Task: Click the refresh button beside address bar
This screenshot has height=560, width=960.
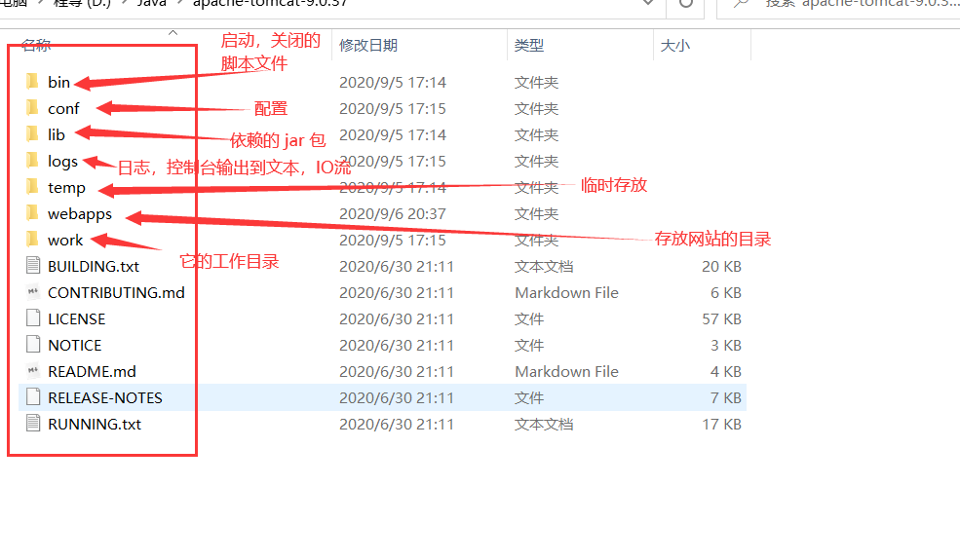Action: pos(686,4)
